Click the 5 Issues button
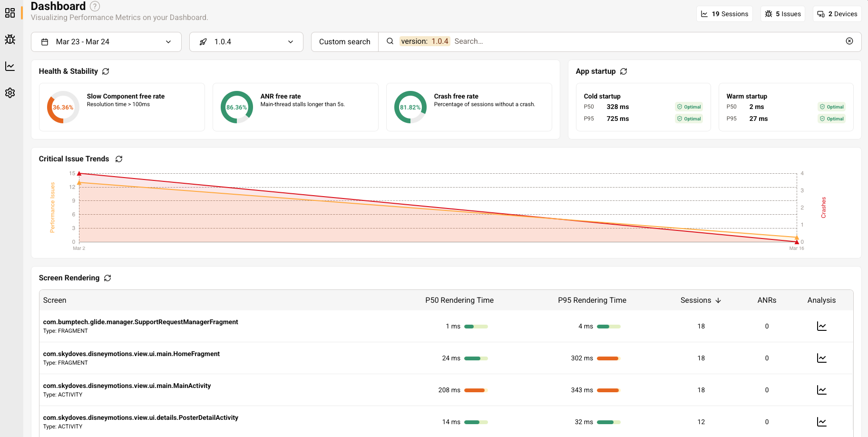 tap(783, 14)
